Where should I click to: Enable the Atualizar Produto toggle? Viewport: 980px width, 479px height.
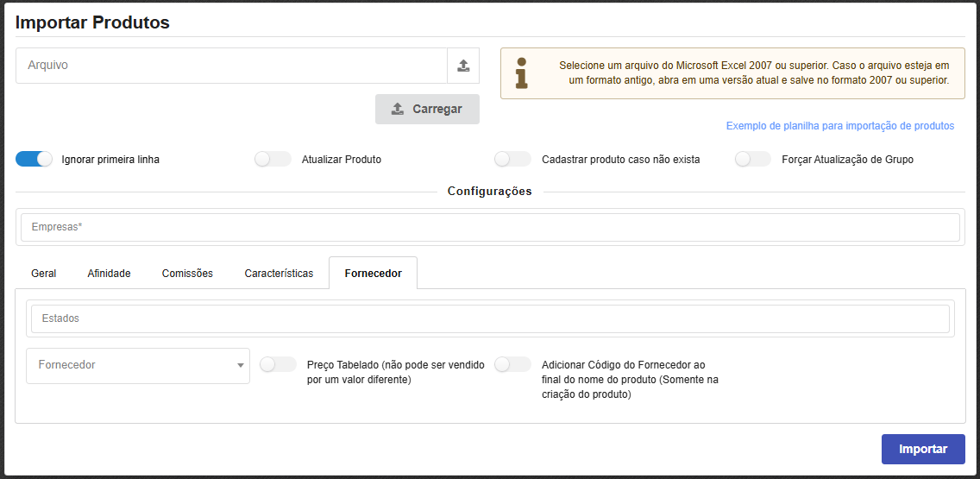pos(273,159)
